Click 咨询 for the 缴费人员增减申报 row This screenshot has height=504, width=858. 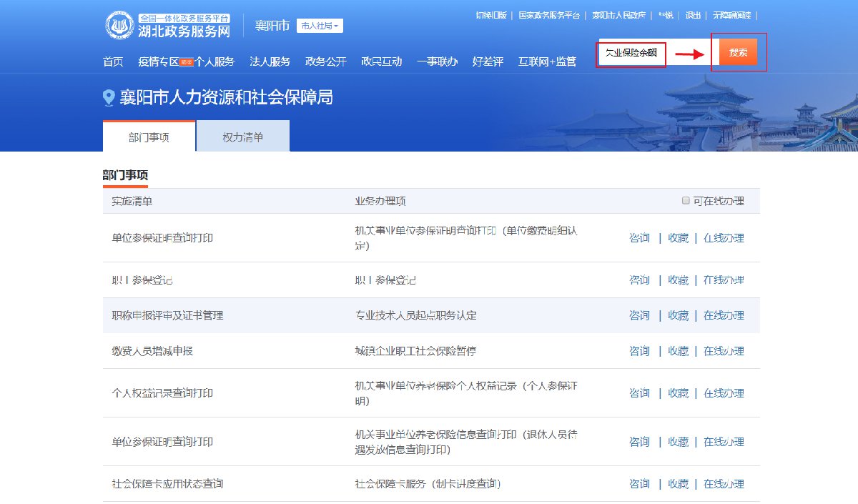click(x=639, y=351)
